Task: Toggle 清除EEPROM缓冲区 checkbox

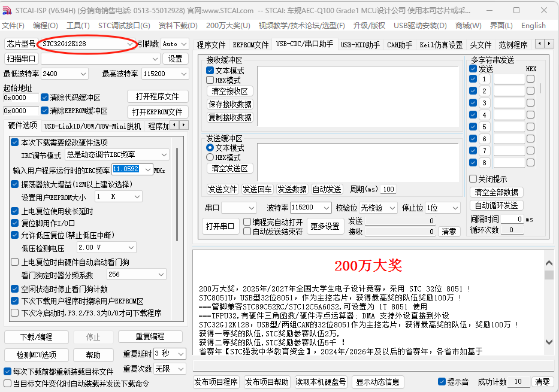Action: coord(44,110)
